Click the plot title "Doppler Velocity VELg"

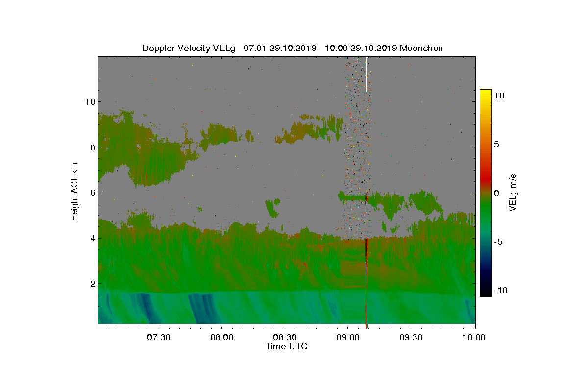[x=189, y=48]
